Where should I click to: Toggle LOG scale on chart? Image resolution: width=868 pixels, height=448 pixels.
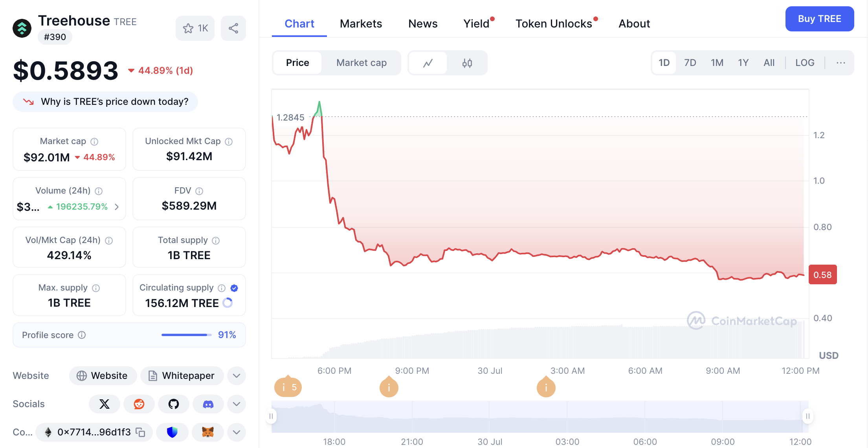805,63
